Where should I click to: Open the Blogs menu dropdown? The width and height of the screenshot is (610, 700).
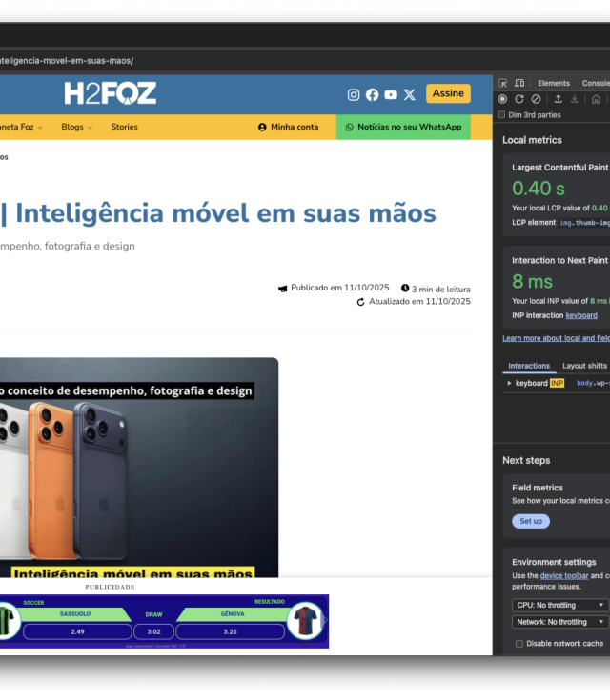point(76,127)
